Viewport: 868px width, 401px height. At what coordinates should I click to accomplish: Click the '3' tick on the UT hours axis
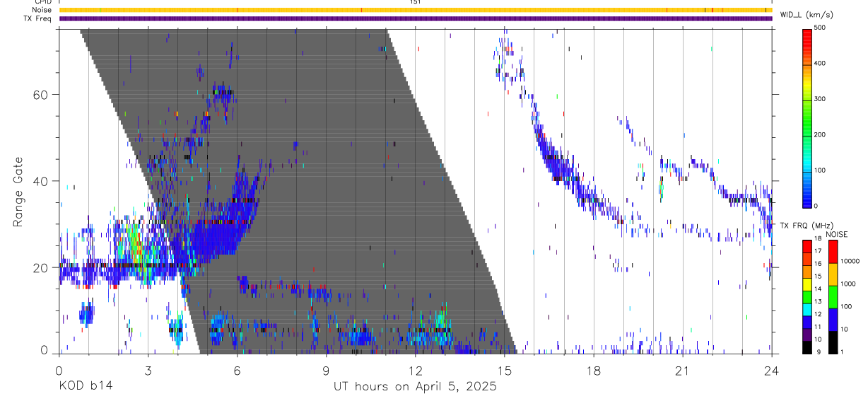[148, 370]
